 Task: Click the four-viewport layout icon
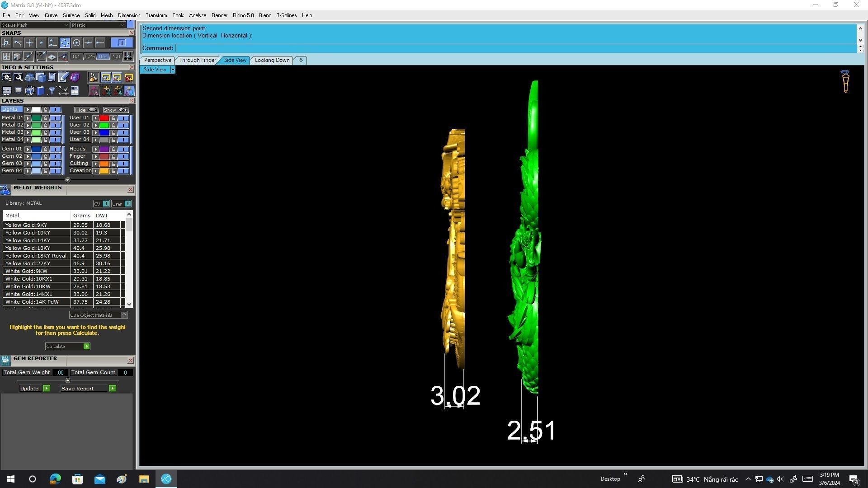[7, 91]
